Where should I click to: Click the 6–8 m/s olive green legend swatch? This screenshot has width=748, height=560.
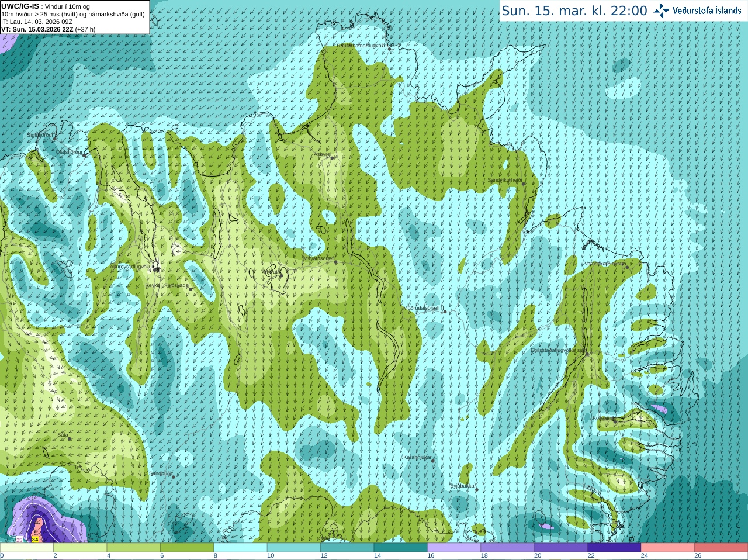coord(187,548)
